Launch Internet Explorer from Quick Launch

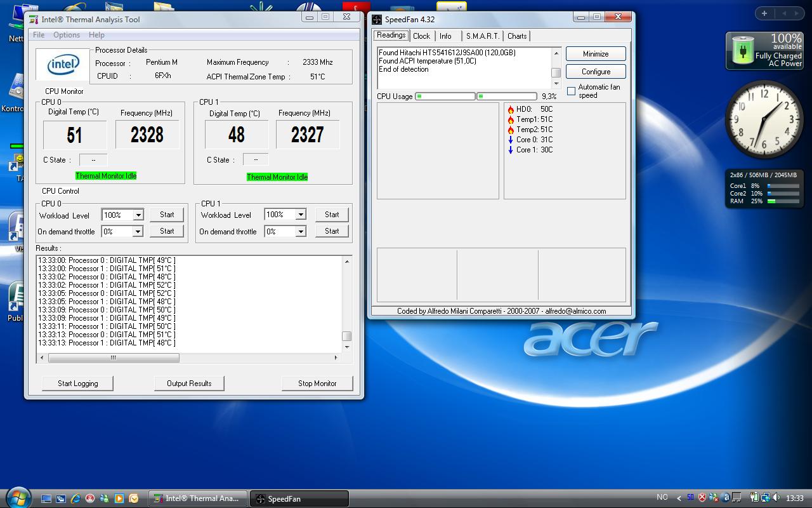tap(75, 498)
